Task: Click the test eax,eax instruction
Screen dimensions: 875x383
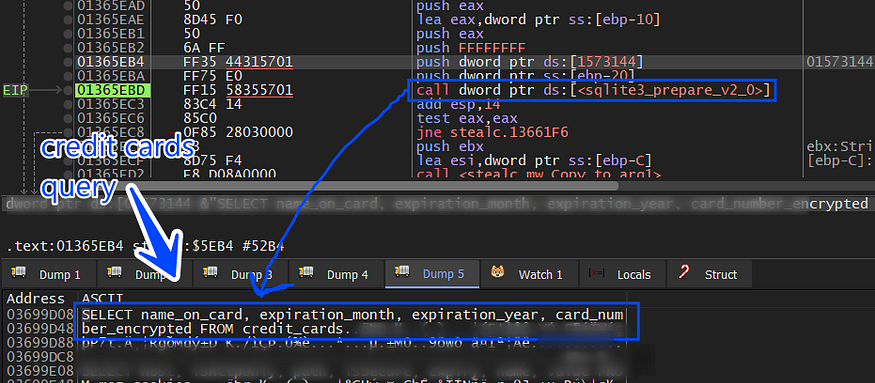Action: click(x=467, y=118)
